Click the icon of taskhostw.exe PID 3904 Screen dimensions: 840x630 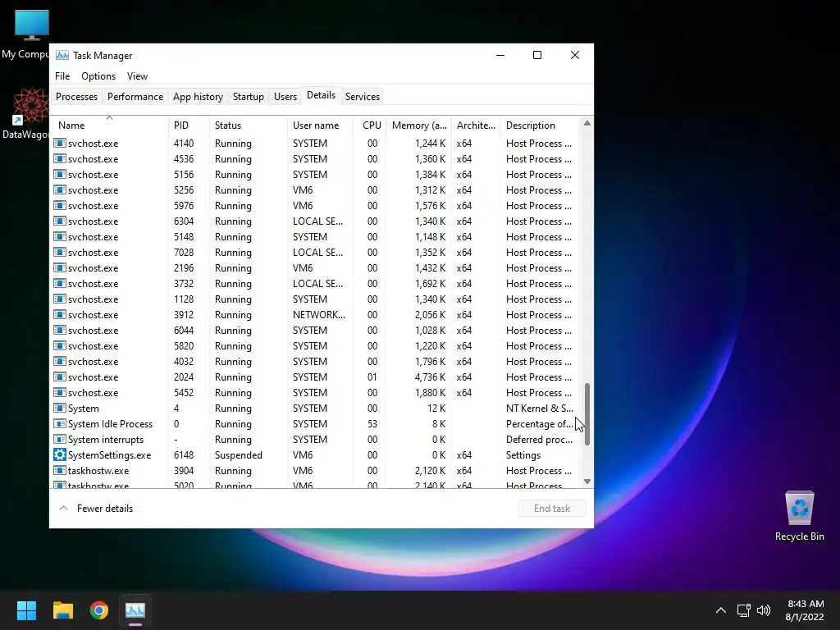click(x=59, y=470)
